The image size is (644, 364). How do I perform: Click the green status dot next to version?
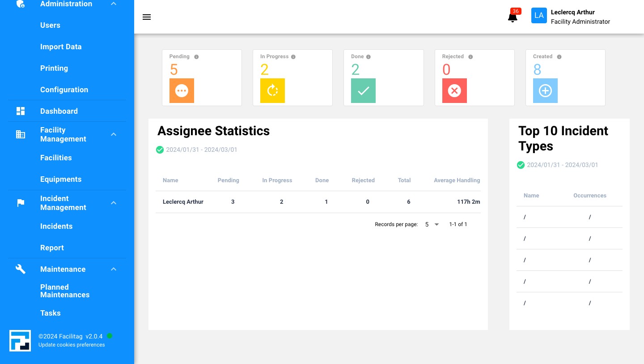coord(110,336)
